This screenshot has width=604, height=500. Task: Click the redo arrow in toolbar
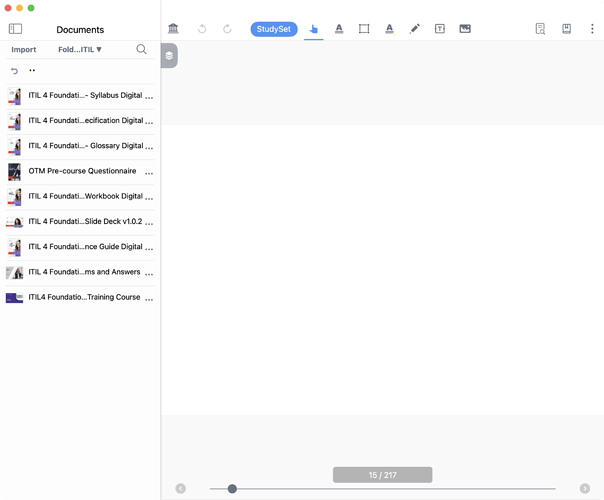(227, 29)
